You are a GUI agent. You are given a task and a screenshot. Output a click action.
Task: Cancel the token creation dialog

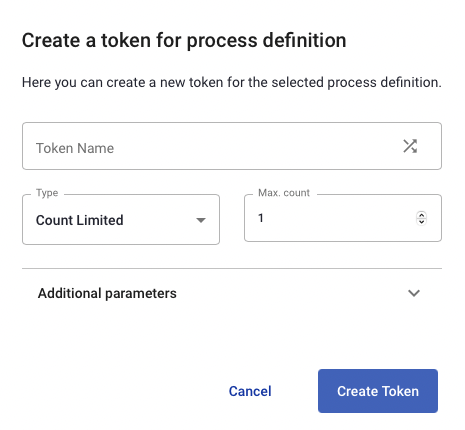[x=250, y=391]
